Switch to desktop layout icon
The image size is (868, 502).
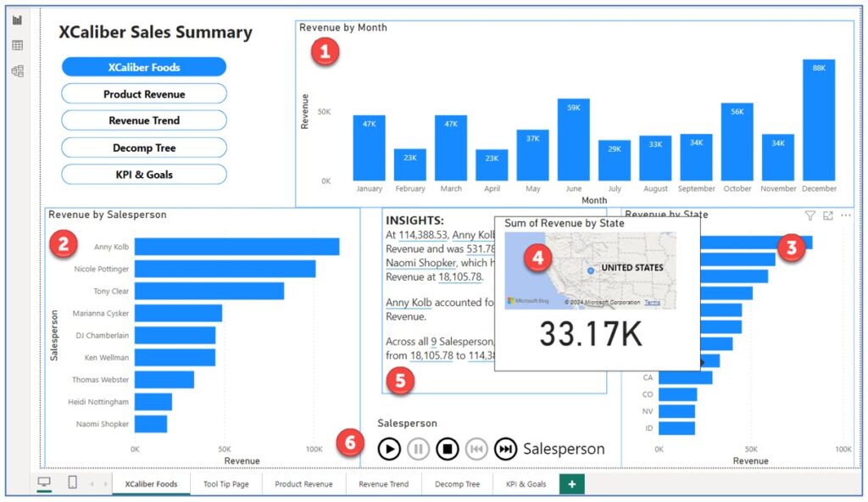(x=44, y=482)
